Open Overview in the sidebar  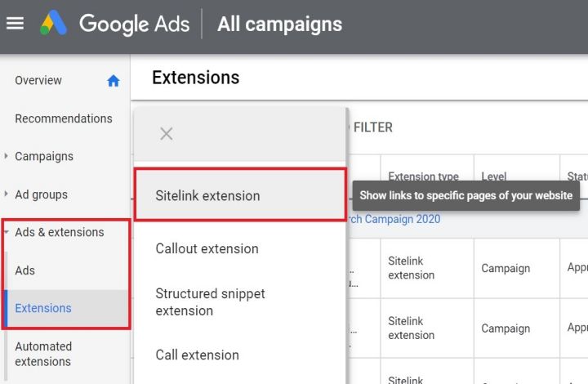[x=38, y=80]
